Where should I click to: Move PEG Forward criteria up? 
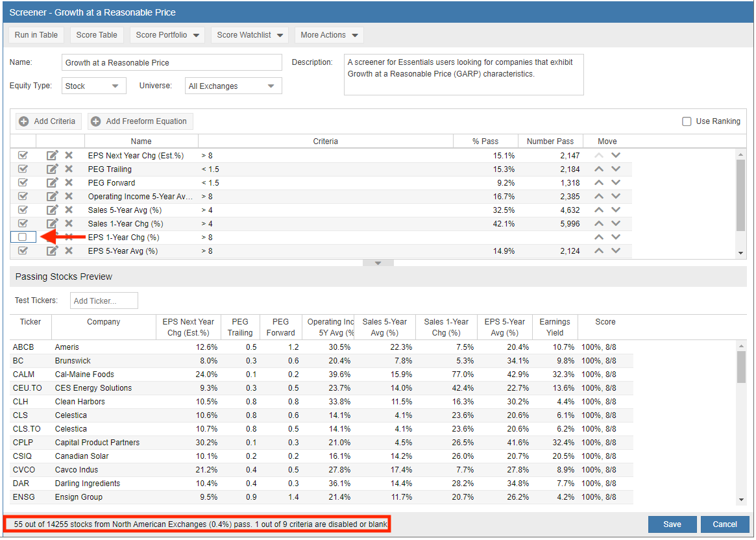(599, 182)
